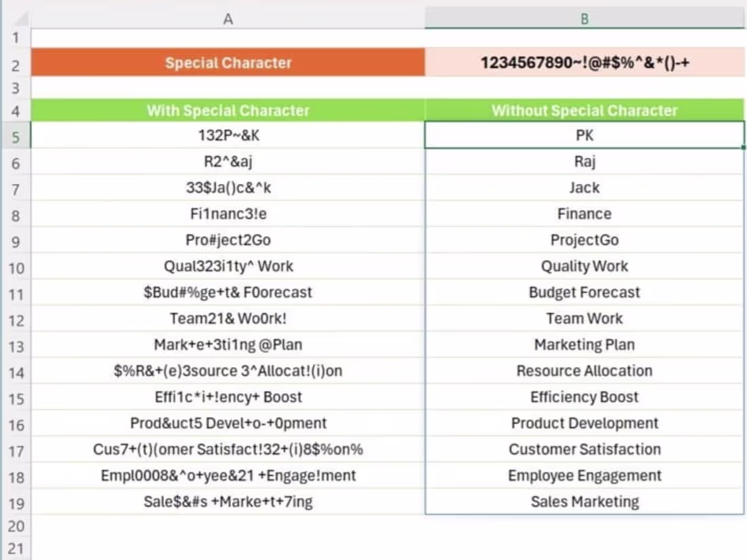Click the fill handle of cell B5
Viewport: 747px width, 560px height.
point(744,147)
